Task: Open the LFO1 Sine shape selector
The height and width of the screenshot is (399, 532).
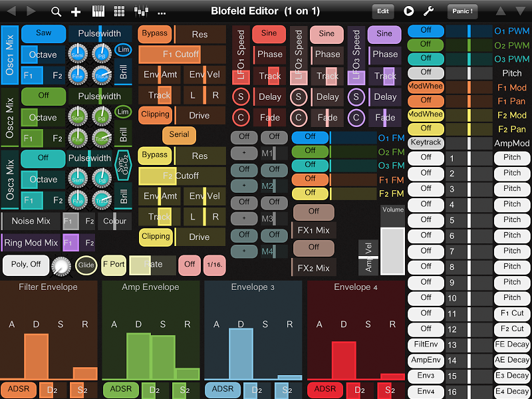Action: [x=269, y=33]
